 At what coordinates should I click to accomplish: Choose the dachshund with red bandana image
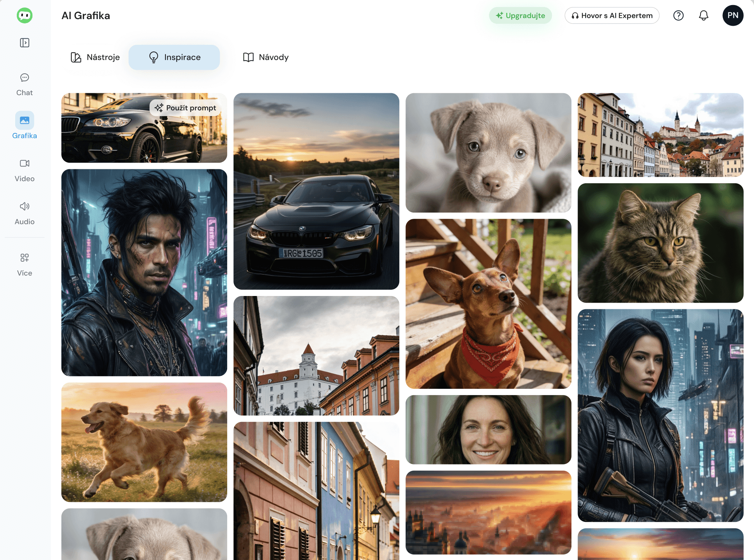click(488, 303)
